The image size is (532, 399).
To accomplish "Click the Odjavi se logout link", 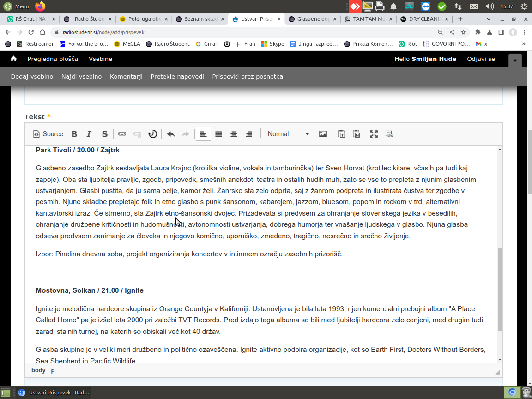I will pyautogui.click(x=481, y=59).
